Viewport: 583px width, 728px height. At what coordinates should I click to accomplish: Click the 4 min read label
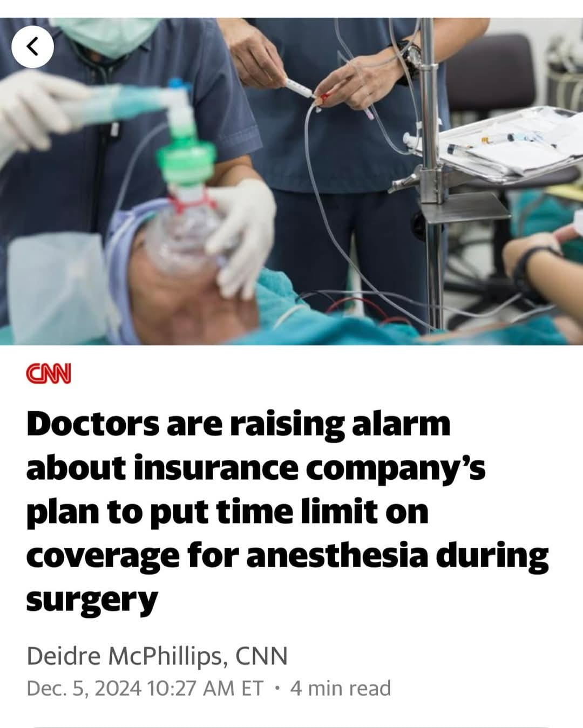pos(340,688)
